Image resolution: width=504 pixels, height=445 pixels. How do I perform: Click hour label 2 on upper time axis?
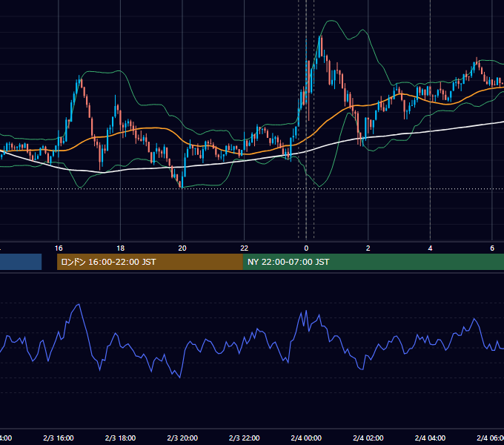(368, 248)
